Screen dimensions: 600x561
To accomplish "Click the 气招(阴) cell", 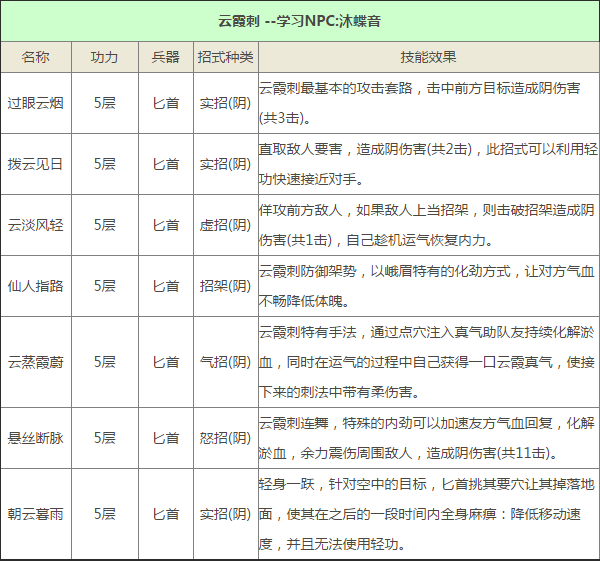I will point(225,362).
